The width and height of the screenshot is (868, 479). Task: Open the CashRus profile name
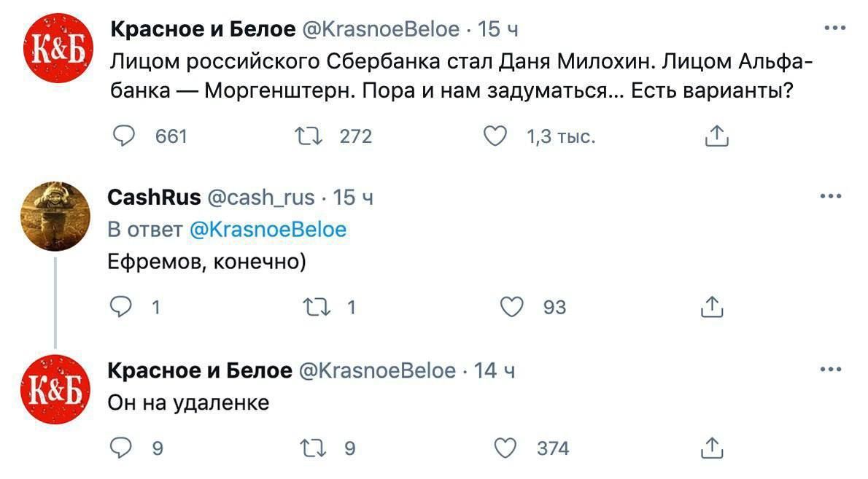click(x=154, y=197)
